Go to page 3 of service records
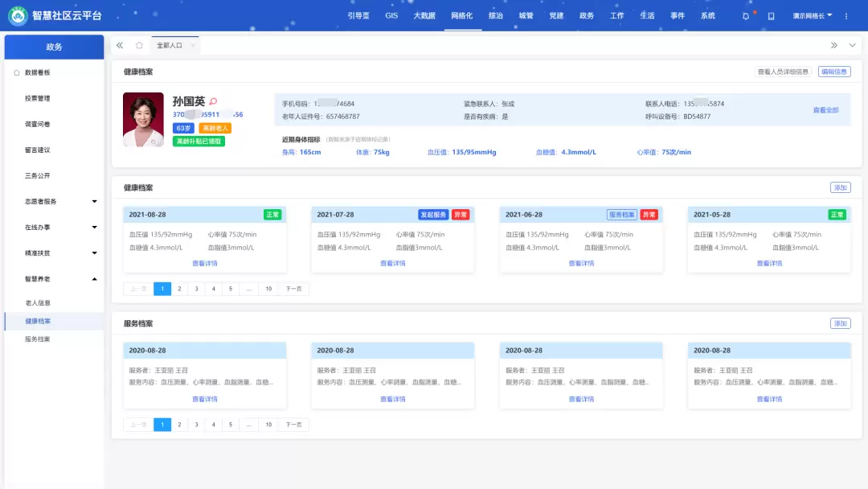Image resolution: width=868 pixels, height=489 pixels. pyautogui.click(x=197, y=425)
